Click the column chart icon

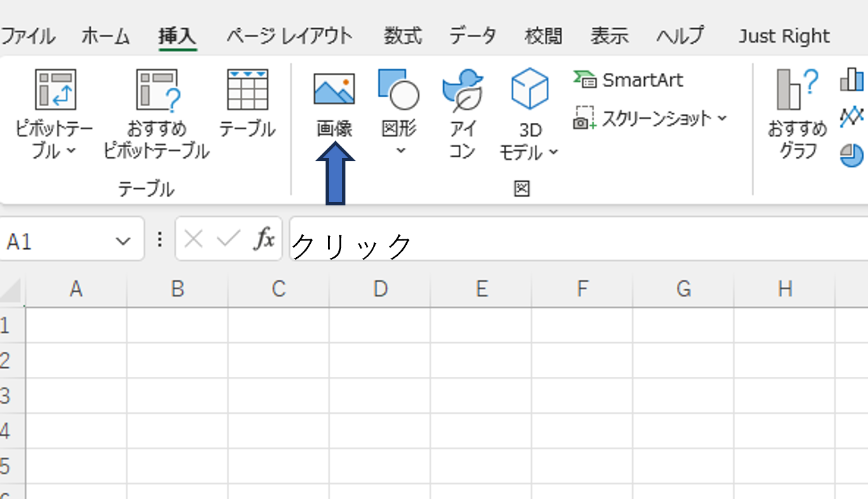(852, 80)
